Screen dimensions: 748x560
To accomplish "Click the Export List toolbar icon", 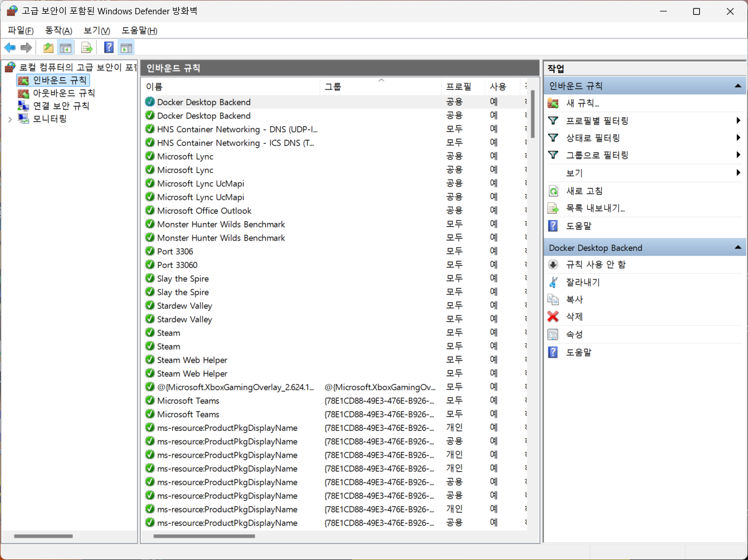I will (x=86, y=47).
